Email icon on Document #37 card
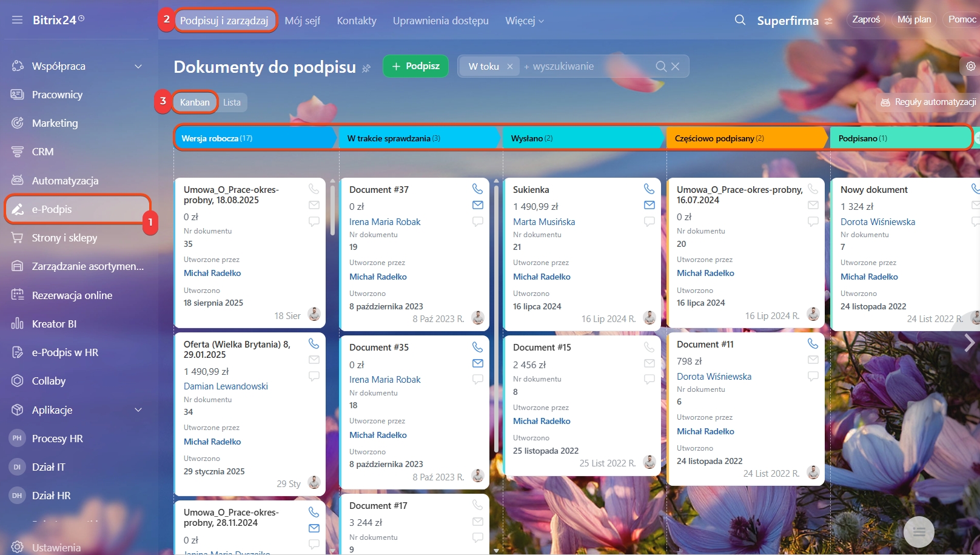 (478, 205)
